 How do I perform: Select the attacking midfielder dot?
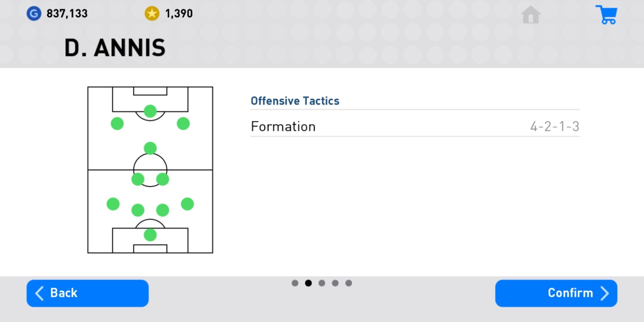pos(150,148)
